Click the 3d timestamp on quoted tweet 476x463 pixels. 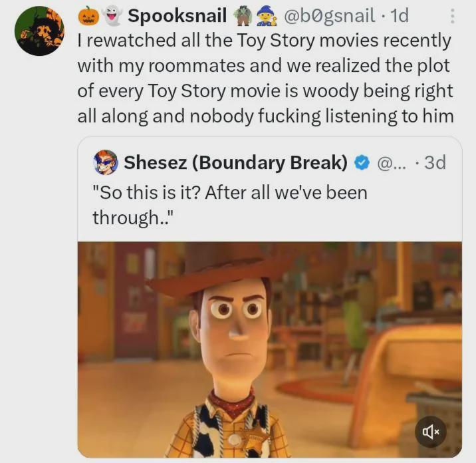(x=434, y=162)
